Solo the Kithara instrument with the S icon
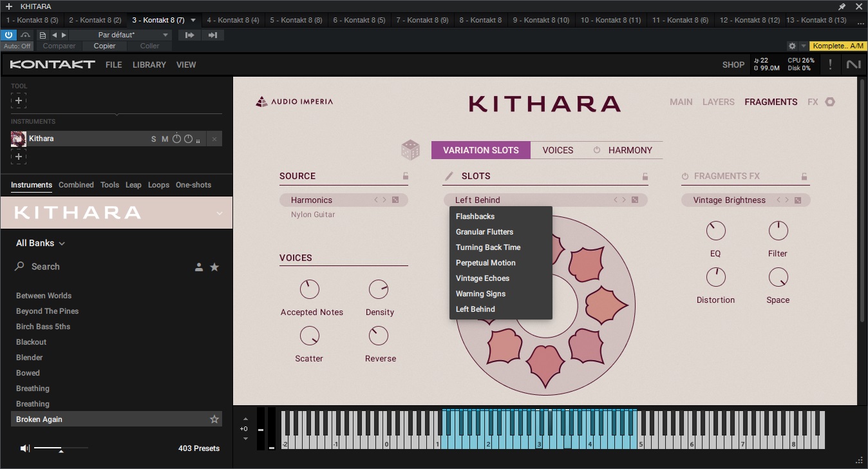Image resolution: width=868 pixels, height=469 pixels. click(x=154, y=139)
